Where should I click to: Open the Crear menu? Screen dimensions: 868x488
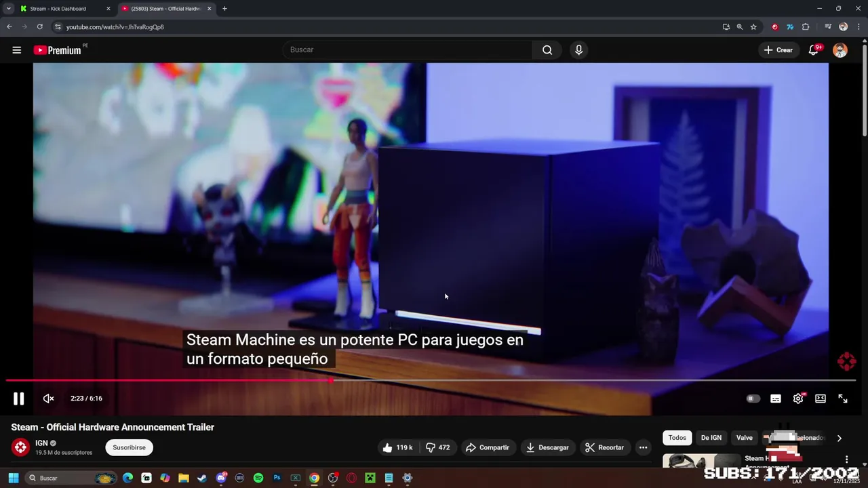pyautogui.click(x=778, y=50)
